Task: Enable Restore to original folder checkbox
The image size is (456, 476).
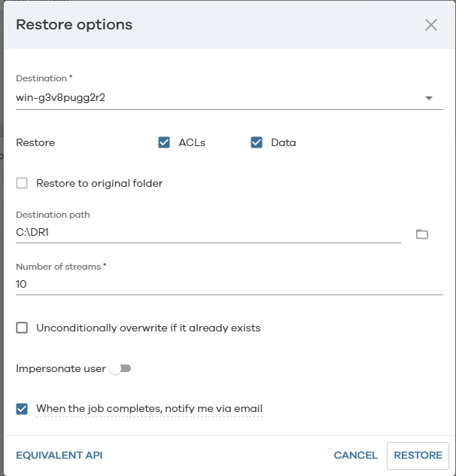Action: click(x=22, y=183)
